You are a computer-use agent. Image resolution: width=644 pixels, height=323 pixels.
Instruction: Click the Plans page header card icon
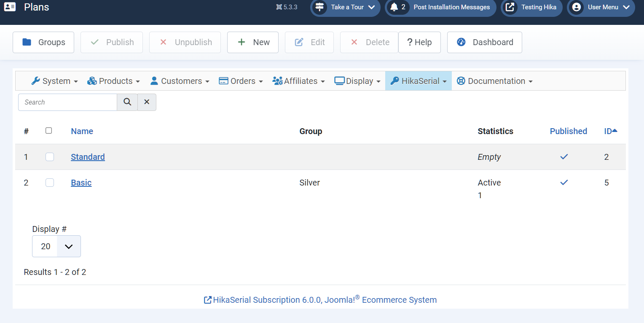click(10, 7)
